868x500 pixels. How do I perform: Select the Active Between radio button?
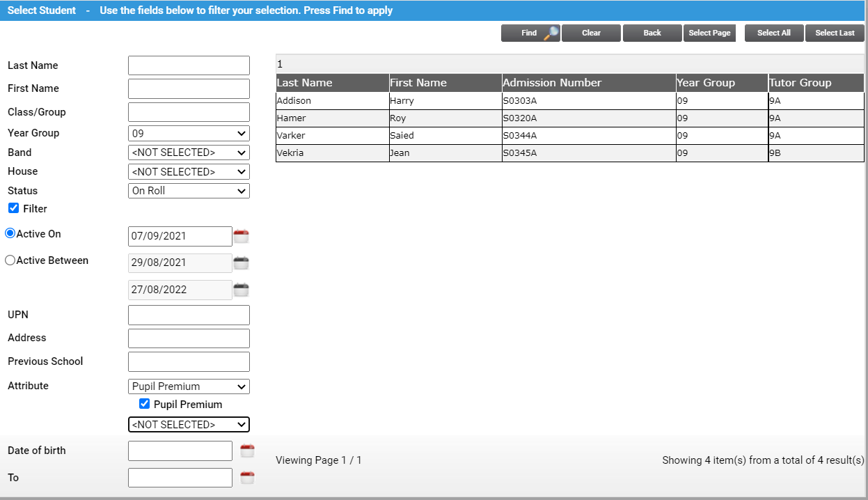click(10, 260)
